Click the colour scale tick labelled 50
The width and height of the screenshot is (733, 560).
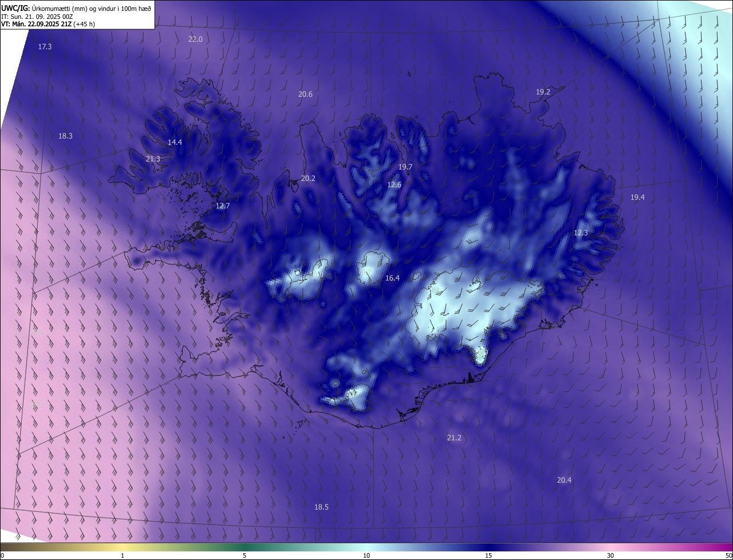(x=728, y=555)
